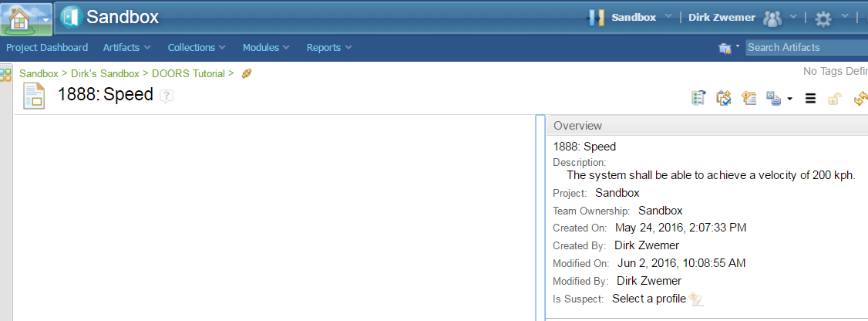The width and height of the screenshot is (868, 321).
Task: Click the help question mark beside Speed
Action: click(x=167, y=96)
